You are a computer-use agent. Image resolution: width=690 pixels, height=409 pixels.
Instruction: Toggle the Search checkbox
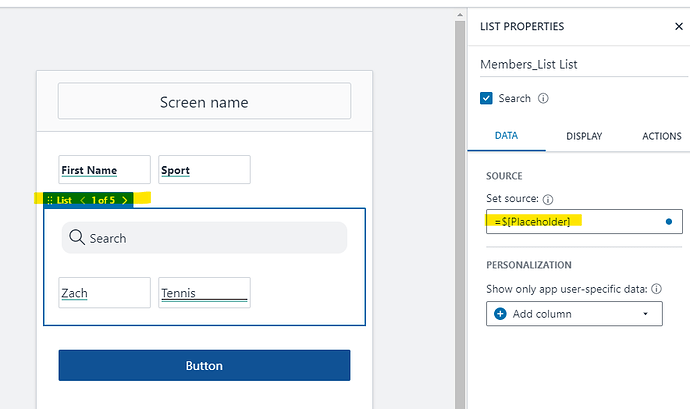coord(487,98)
